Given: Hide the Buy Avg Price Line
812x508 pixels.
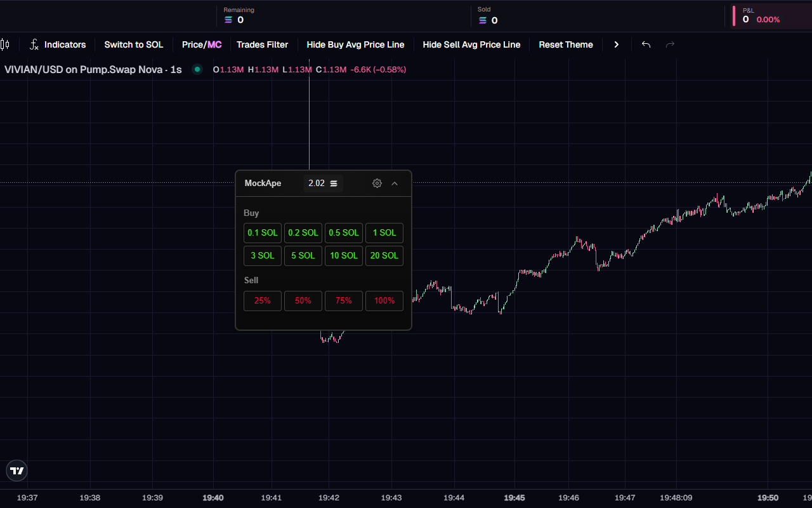Looking at the screenshot, I should click(x=355, y=44).
